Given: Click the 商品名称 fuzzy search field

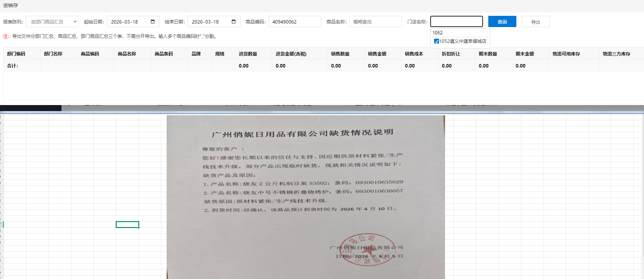Looking at the screenshot, I should tap(375, 21).
